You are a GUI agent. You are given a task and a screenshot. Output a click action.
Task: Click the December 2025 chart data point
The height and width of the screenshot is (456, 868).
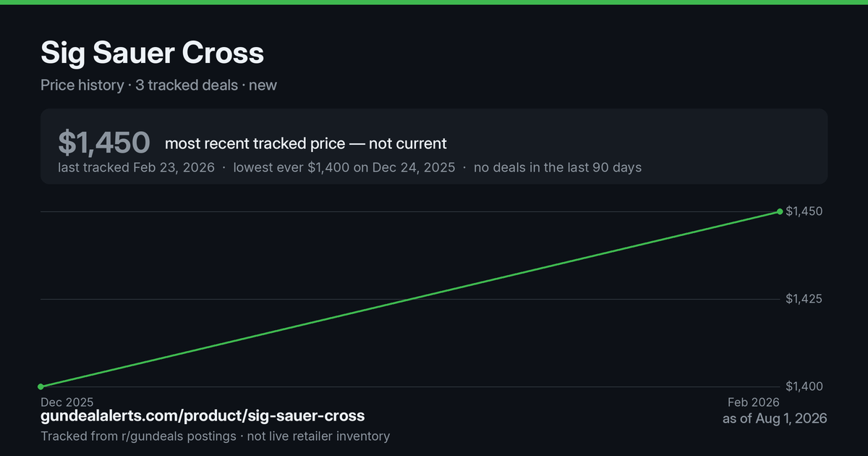coord(41,387)
